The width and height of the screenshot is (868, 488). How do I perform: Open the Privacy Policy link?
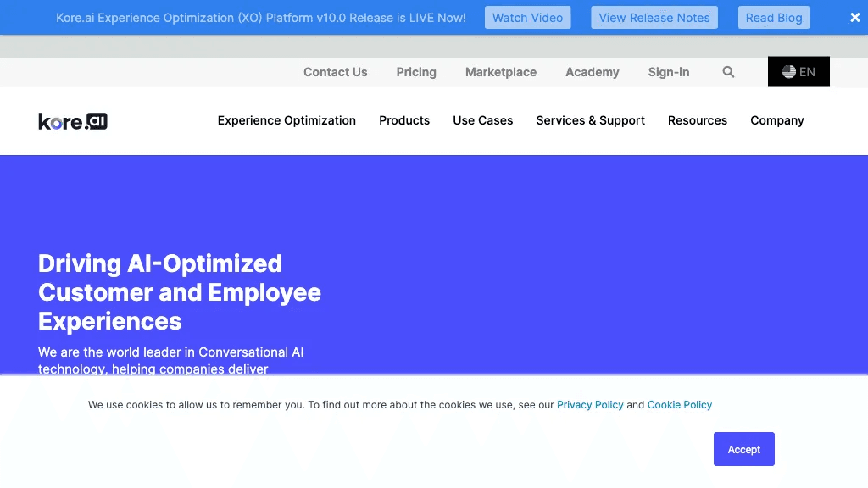[590, 405]
